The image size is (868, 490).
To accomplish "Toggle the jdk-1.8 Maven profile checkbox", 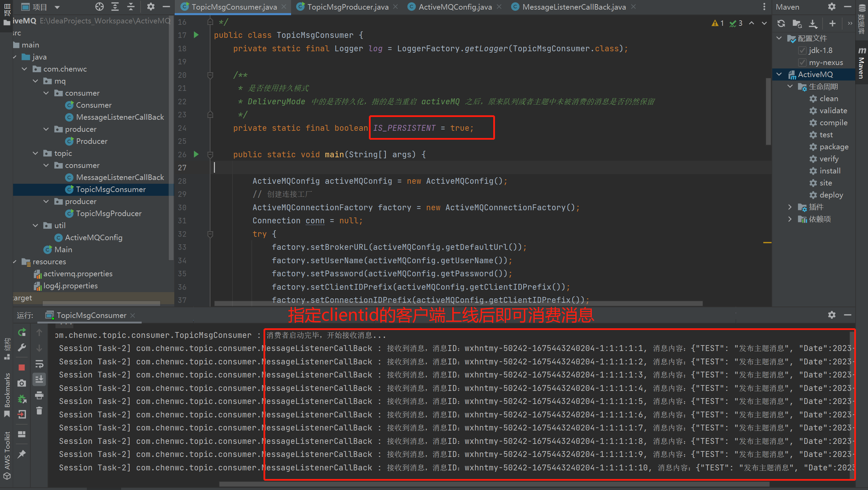I will (x=802, y=50).
